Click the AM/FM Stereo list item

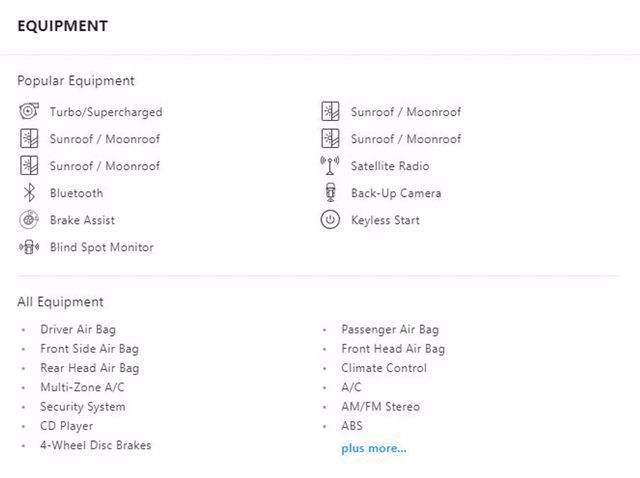pos(380,407)
